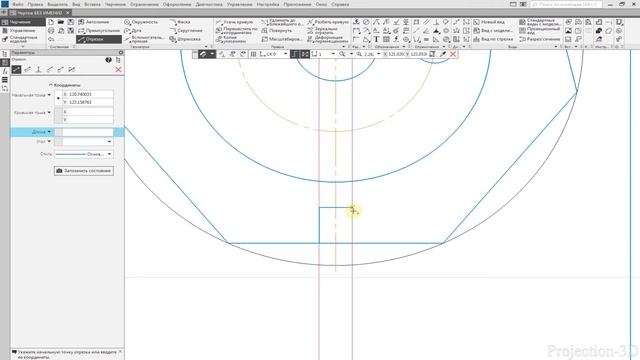The width and height of the screenshot is (640, 360).
Task: Select the Автолиния tool
Action: click(x=93, y=22)
